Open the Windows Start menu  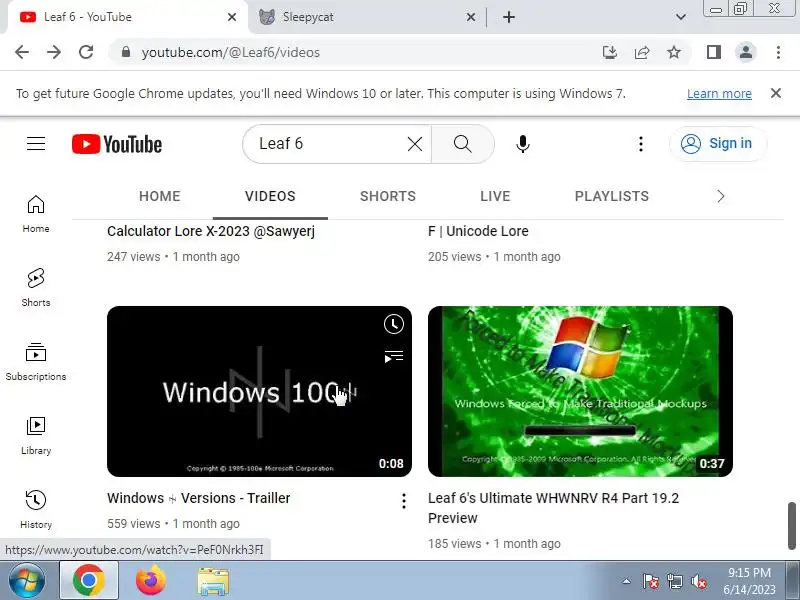point(27,581)
